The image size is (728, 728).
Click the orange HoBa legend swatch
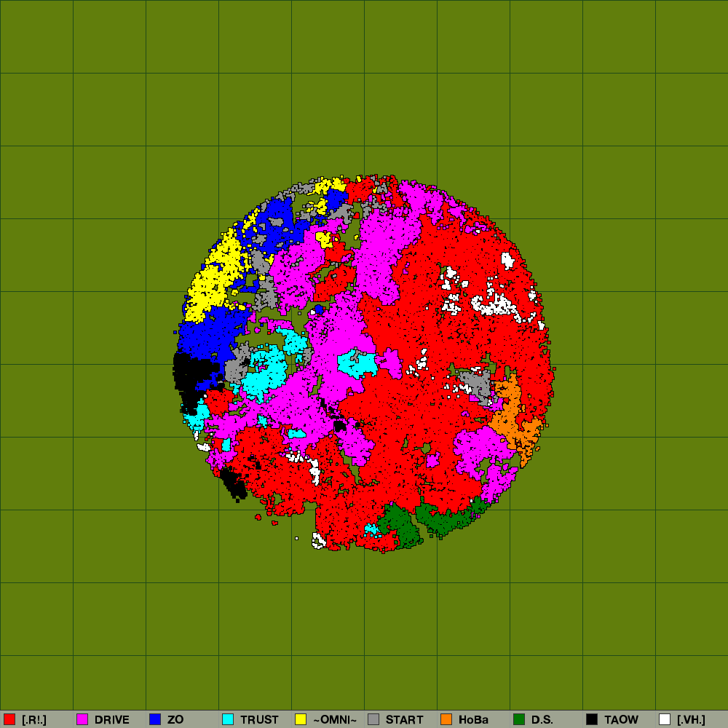click(x=446, y=719)
